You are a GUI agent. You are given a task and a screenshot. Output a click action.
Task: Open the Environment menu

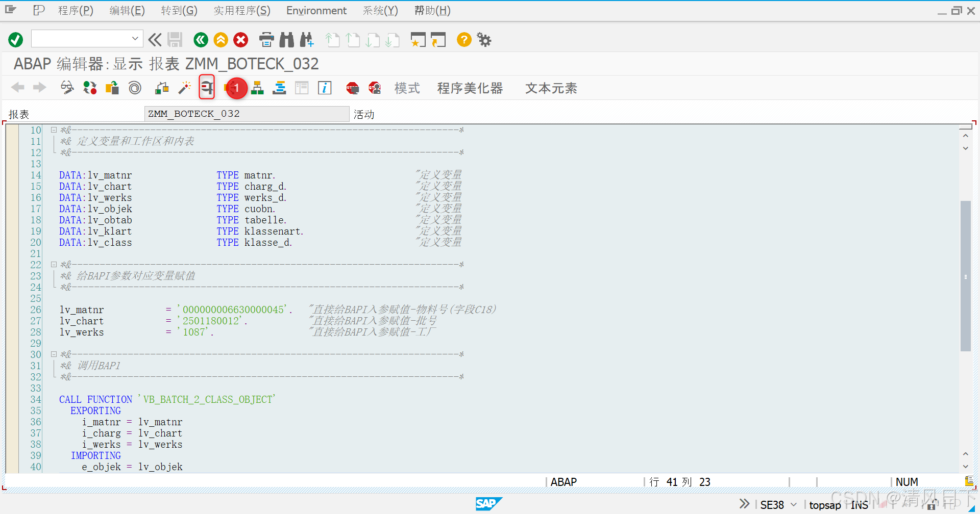pos(316,10)
